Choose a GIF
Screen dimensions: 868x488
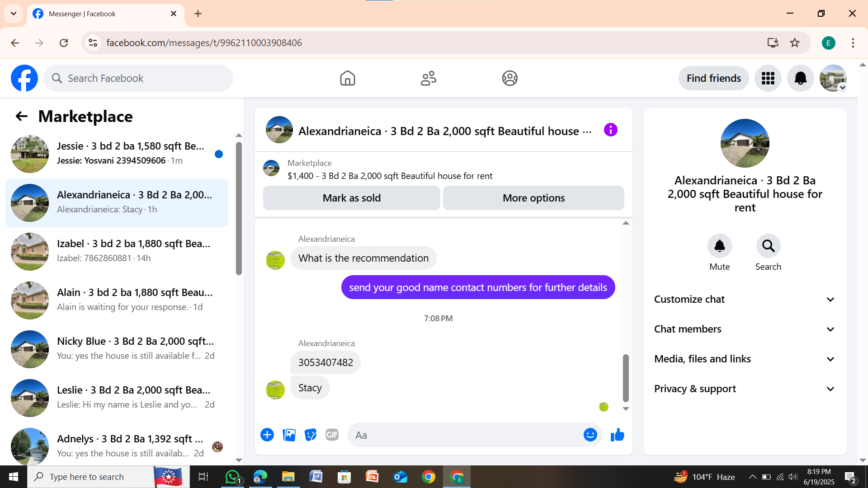point(332,435)
